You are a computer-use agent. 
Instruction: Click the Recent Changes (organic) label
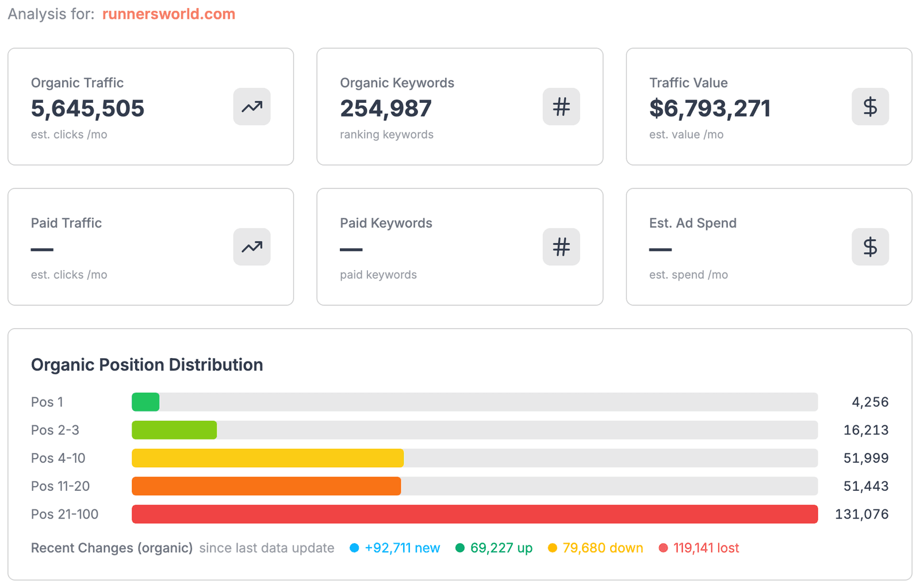click(x=112, y=548)
